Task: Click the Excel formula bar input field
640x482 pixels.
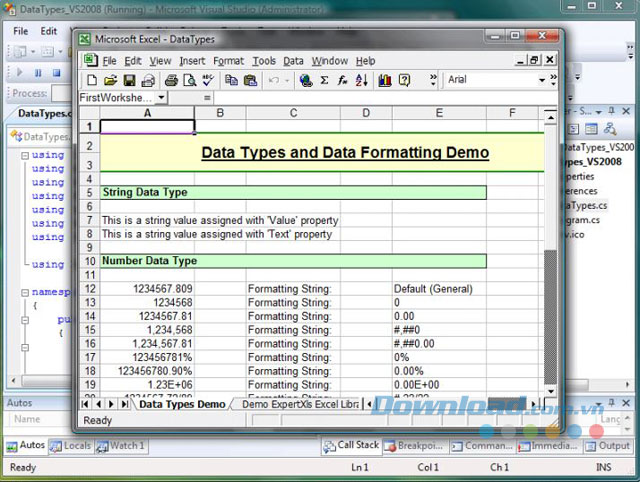Action: point(385,98)
